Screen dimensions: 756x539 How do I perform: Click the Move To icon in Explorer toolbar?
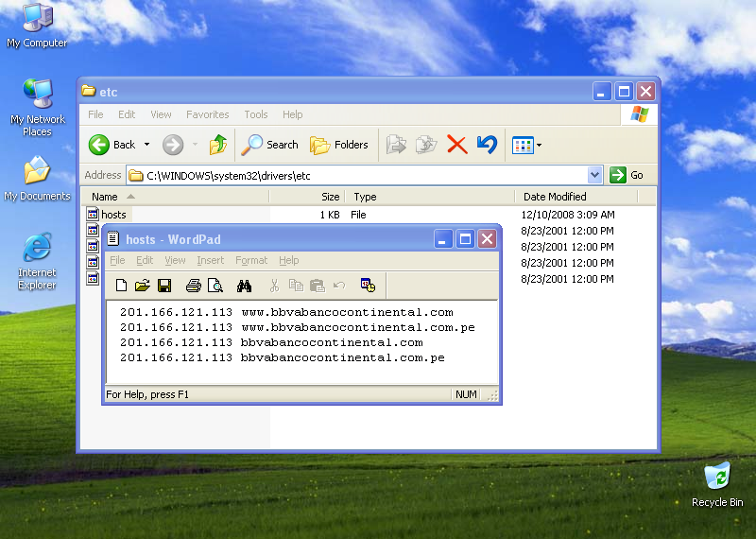click(396, 145)
